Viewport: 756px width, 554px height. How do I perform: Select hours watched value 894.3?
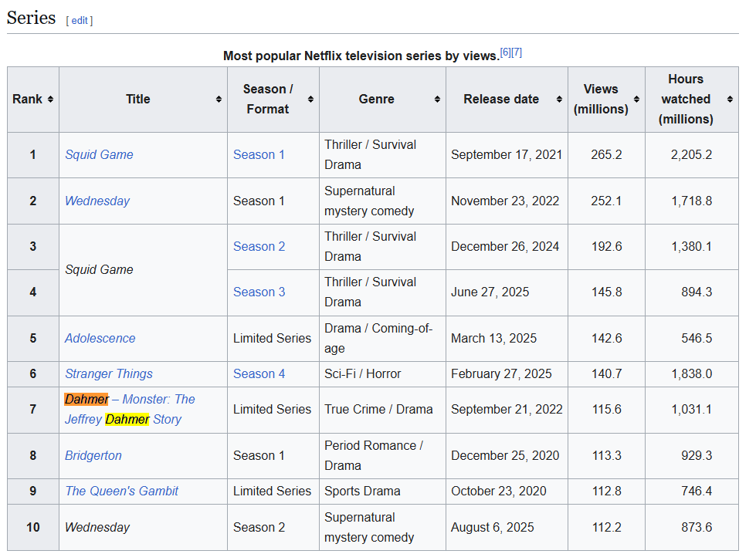pyautogui.click(x=697, y=292)
